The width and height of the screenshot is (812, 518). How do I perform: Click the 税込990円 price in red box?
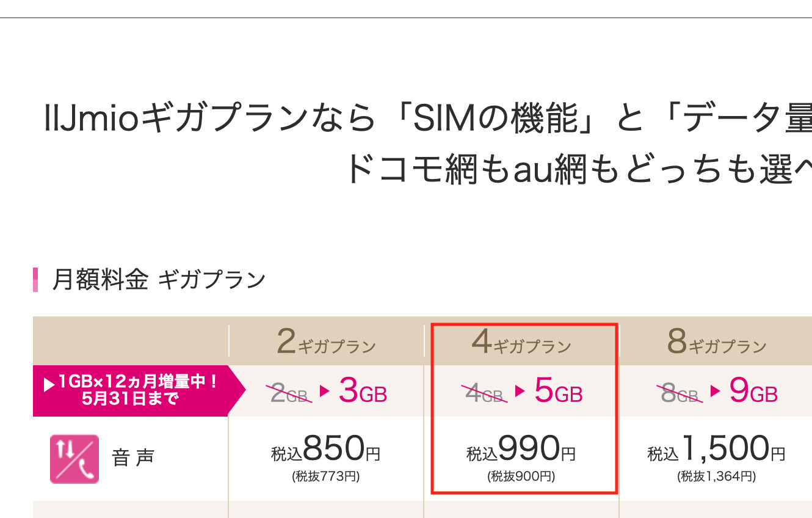pos(521,450)
